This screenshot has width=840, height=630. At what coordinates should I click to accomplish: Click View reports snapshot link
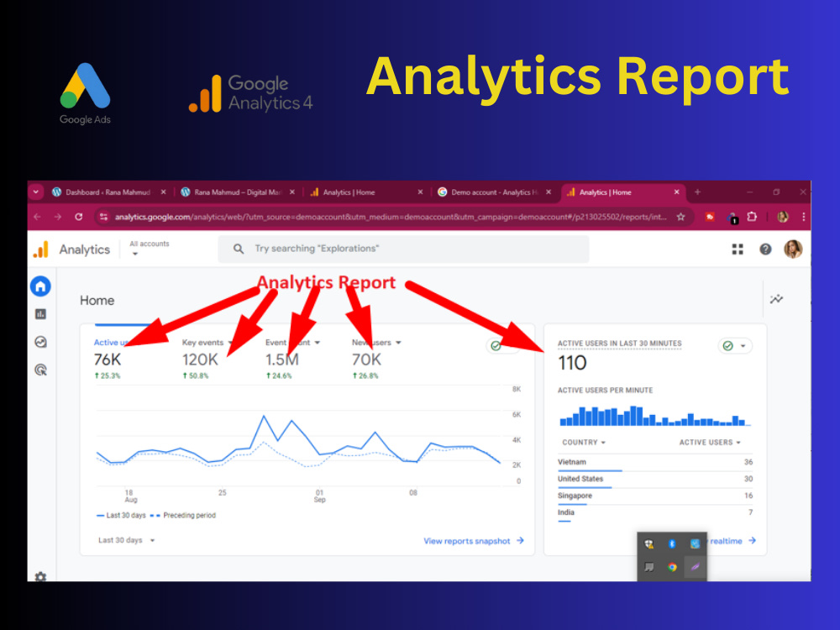point(474,541)
